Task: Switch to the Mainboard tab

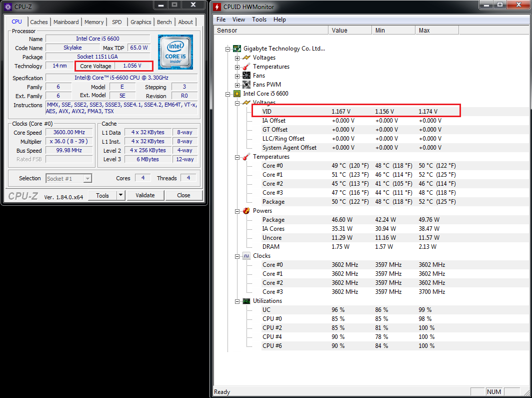Action: pyautogui.click(x=66, y=22)
